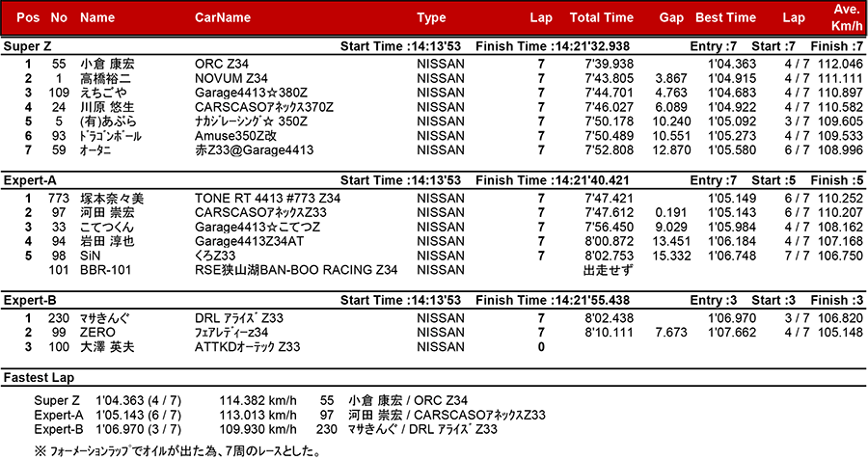The width and height of the screenshot is (868, 460).
Task: Click the 'CarName' column header
Action: click(x=223, y=17)
